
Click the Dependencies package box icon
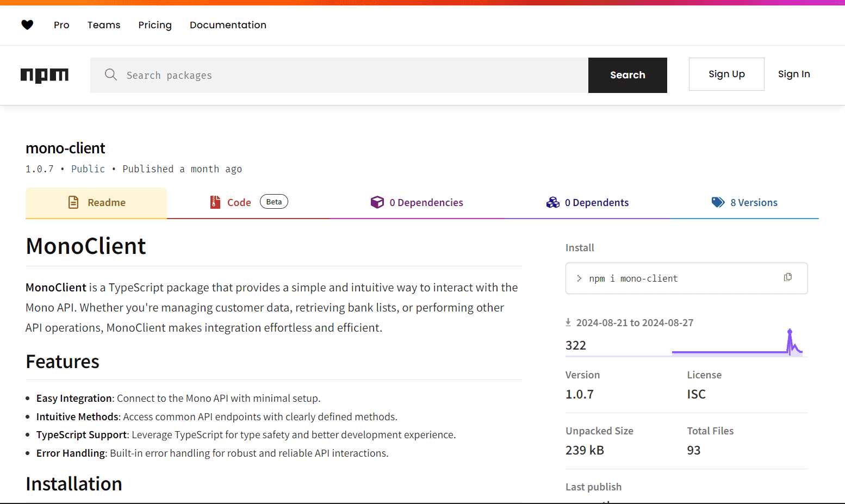point(377,202)
